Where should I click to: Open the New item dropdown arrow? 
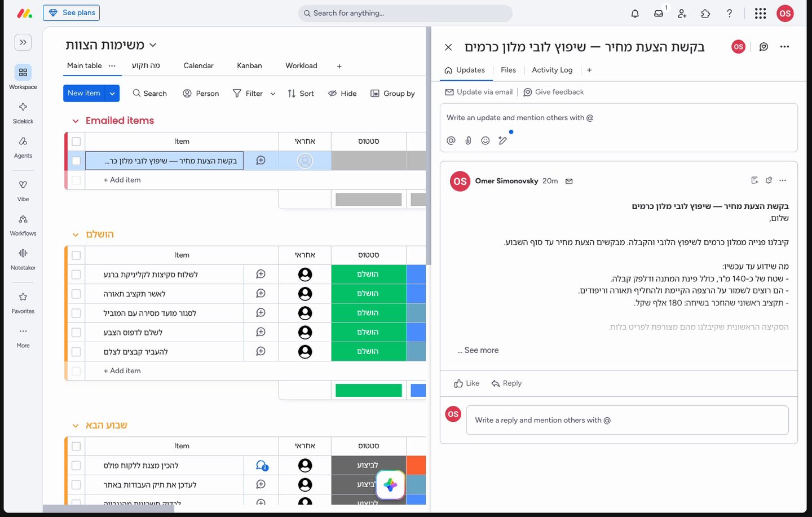coord(112,93)
